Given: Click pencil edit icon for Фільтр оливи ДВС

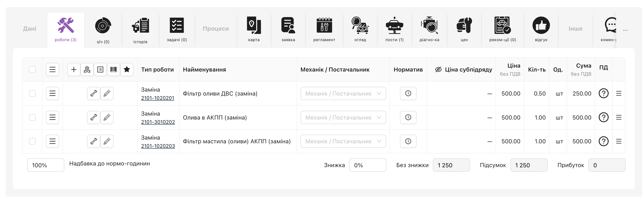Looking at the screenshot, I should (x=107, y=93).
